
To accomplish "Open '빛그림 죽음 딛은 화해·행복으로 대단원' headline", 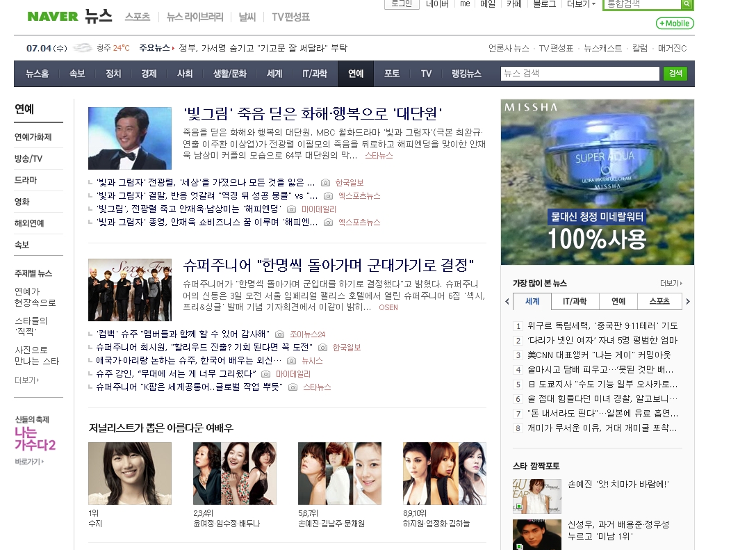I will 313,114.
